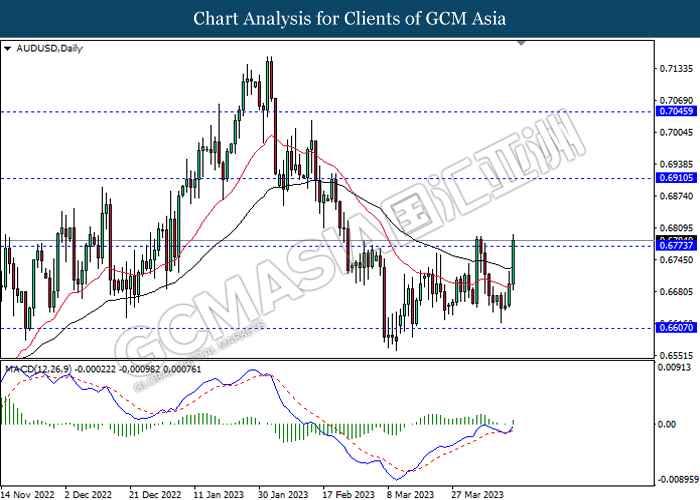Click the 8 Mar 2023 date label
Viewport: 700px width, 500px height.
(410, 494)
